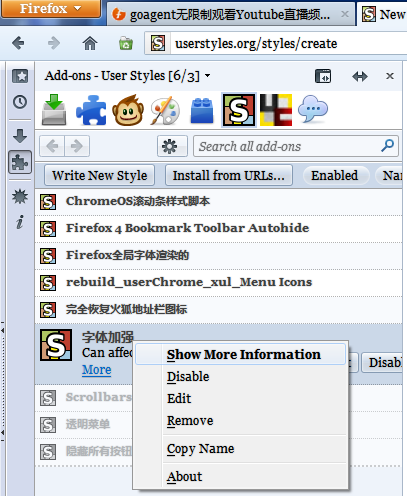
Task: Close the goagent Youtube tab
Action: pyautogui.click(x=345, y=14)
